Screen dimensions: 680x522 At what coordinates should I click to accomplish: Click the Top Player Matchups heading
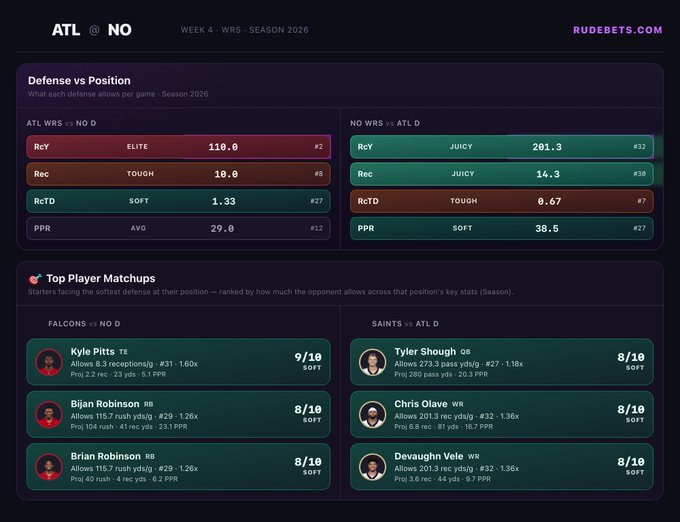[x=101, y=278]
